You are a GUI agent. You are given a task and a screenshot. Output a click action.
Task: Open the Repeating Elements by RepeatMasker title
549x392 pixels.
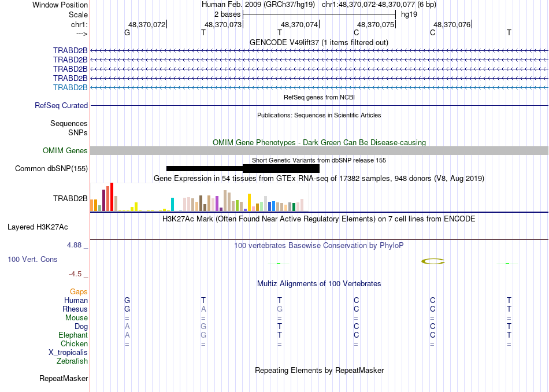[320, 370]
